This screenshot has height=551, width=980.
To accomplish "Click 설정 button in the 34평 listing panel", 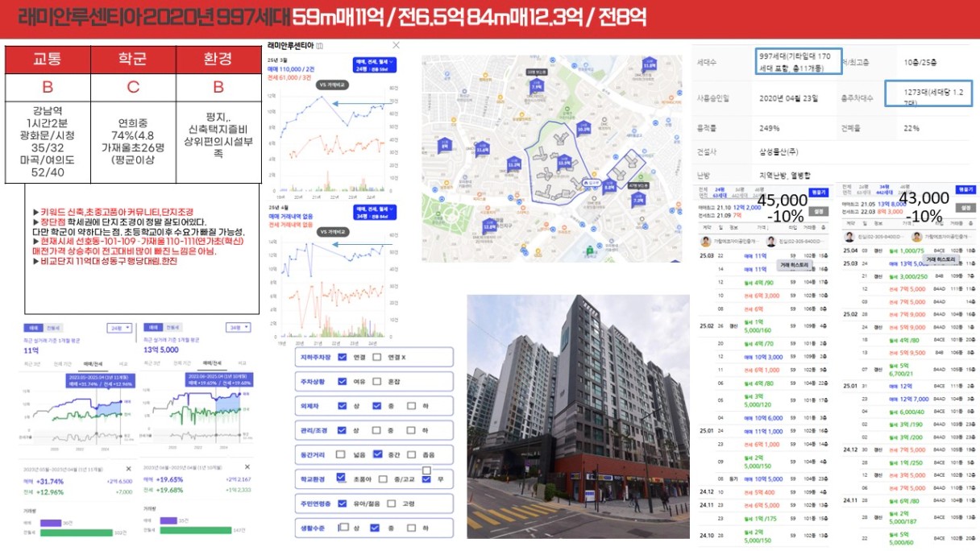I will click(x=964, y=208).
